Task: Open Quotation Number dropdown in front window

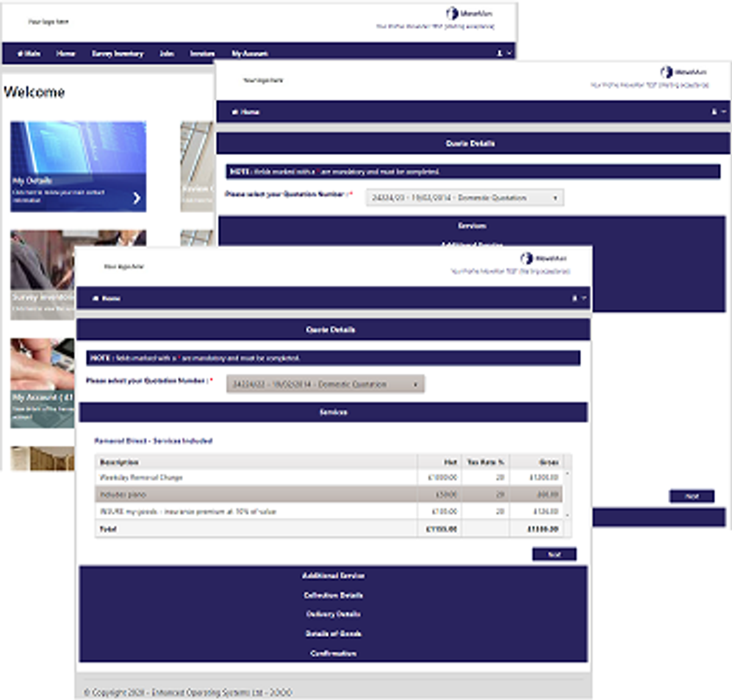Action: [x=326, y=384]
